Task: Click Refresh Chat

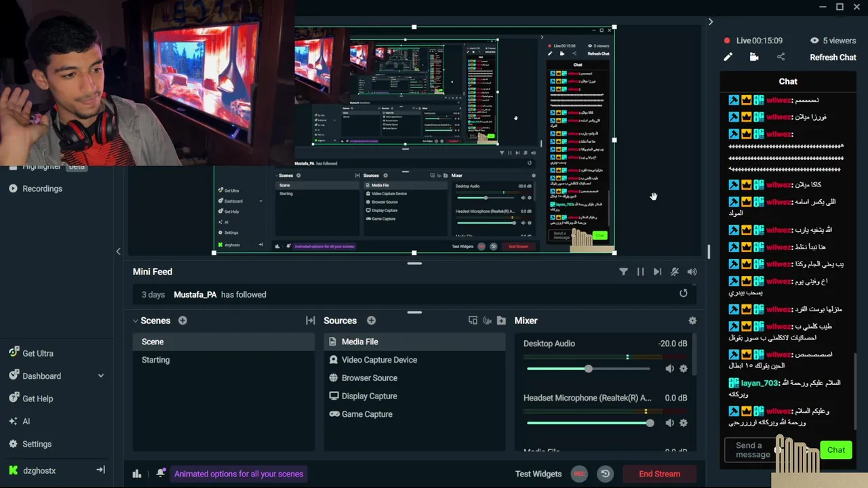Action: 833,57
